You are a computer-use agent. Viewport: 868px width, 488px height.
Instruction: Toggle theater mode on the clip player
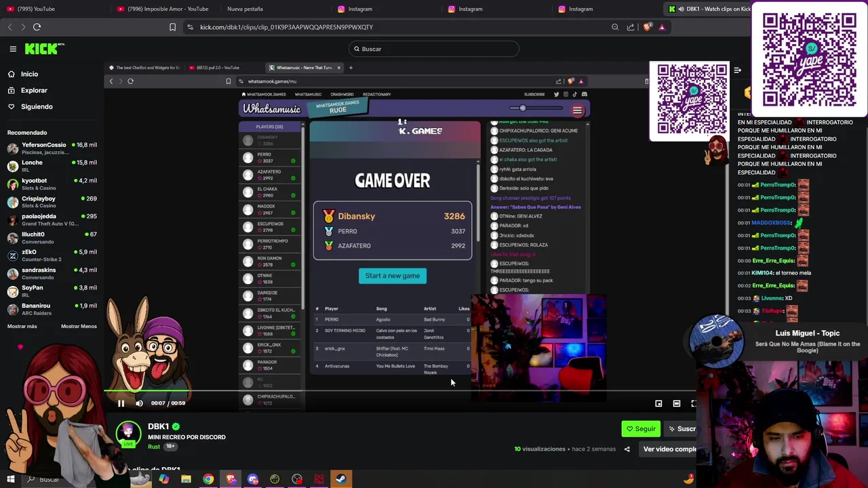[x=677, y=403]
